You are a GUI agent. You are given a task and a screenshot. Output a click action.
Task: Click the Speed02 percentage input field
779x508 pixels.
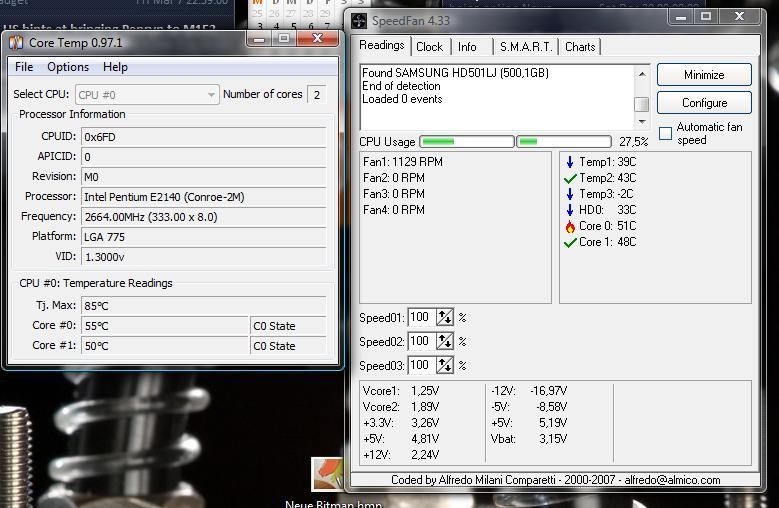421,341
